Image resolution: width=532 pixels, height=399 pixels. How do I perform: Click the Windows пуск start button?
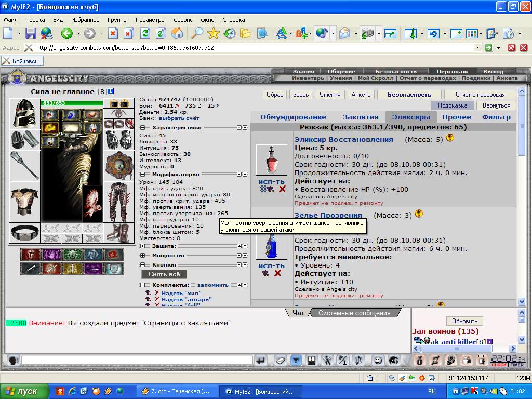24,391
